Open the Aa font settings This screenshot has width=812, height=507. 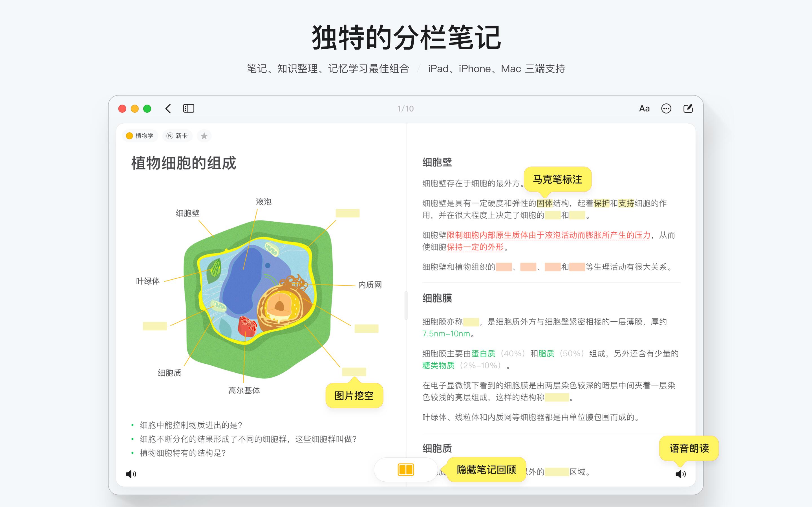(644, 109)
